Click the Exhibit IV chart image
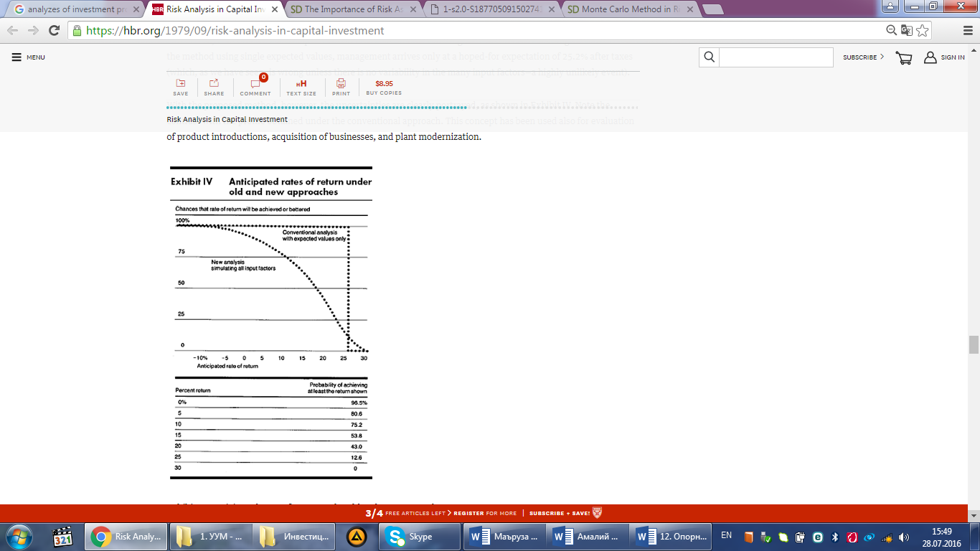This screenshot has height=551, width=980. [271, 323]
